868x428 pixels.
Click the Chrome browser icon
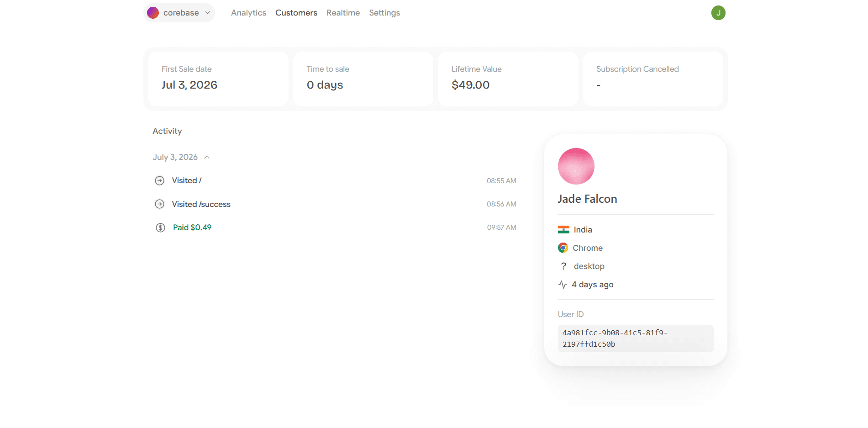563,248
